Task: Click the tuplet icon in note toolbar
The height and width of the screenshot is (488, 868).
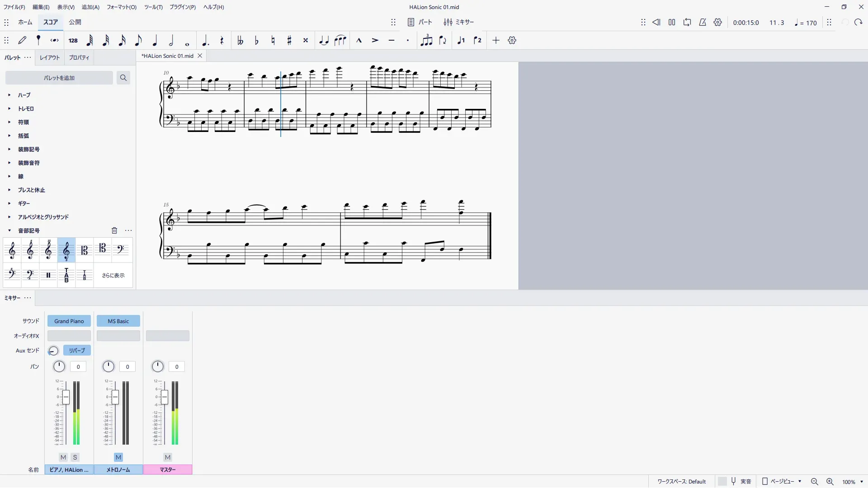Action: pyautogui.click(x=426, y=40)
